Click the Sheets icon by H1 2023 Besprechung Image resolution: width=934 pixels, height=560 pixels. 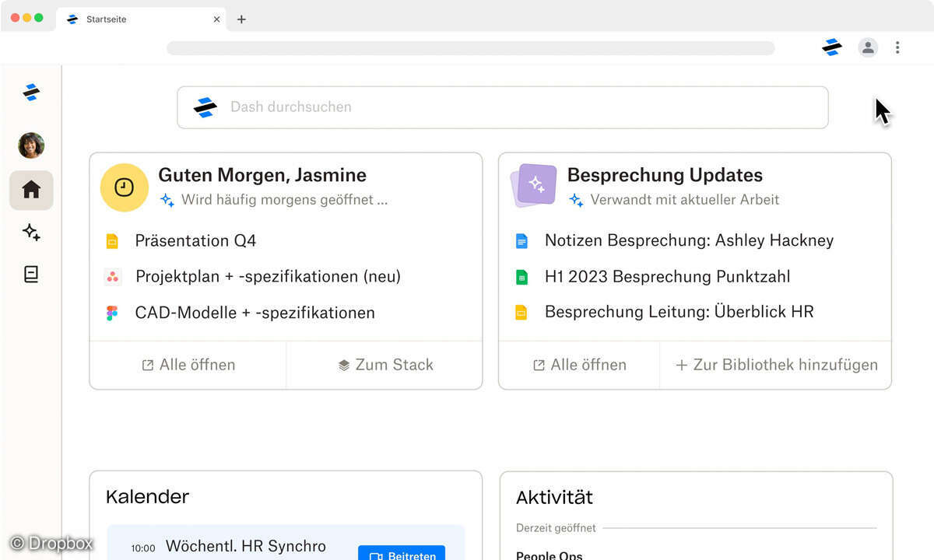click(521, 277)
